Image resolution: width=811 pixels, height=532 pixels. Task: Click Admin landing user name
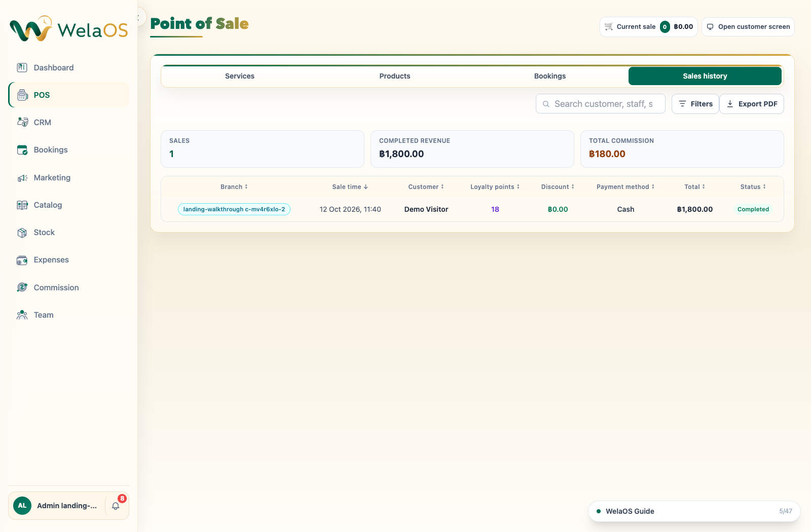pos(67,506)
